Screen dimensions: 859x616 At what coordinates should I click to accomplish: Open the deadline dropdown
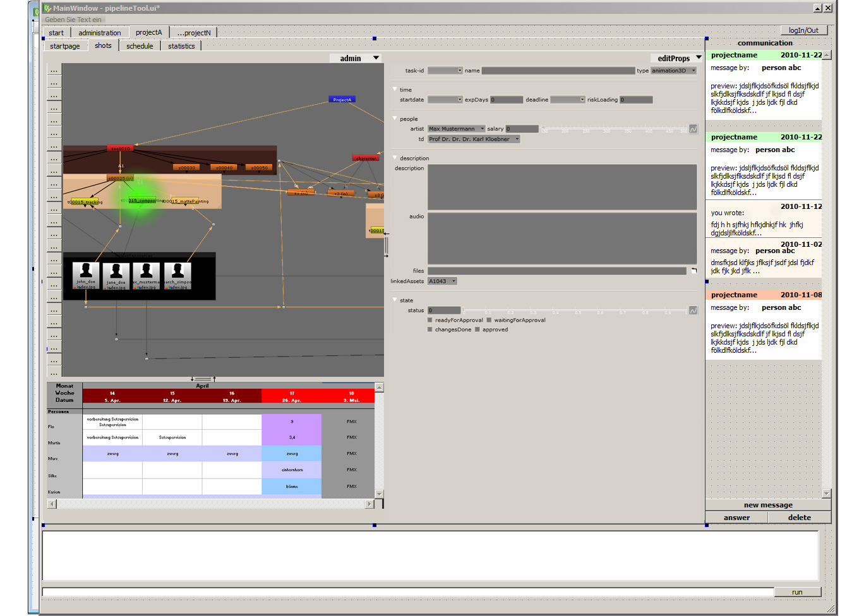click(x=568, y=100)
